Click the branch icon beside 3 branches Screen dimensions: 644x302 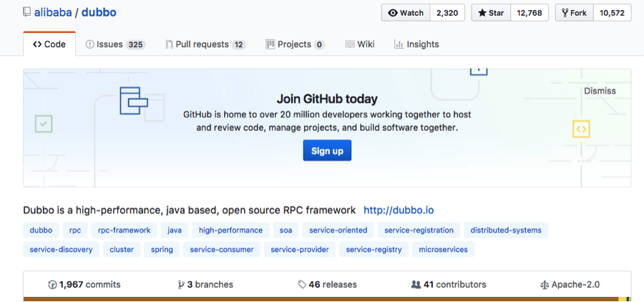point(181,284)
